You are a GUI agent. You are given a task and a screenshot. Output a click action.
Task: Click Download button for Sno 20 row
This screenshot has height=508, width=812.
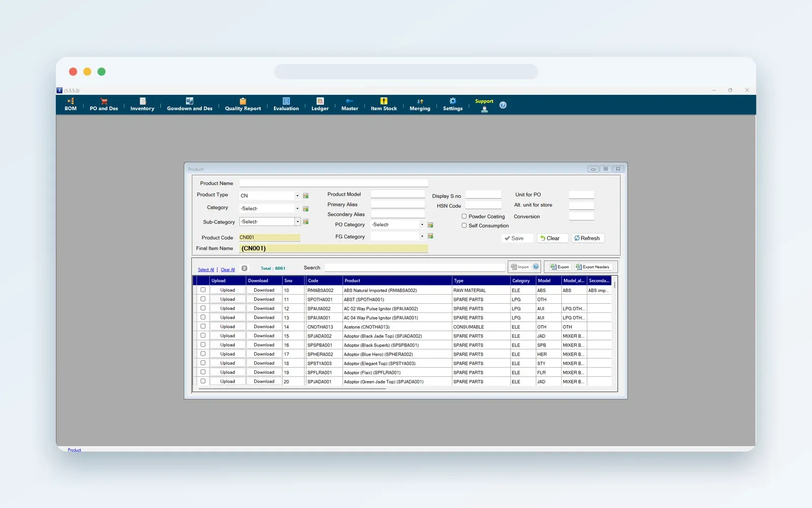point(264,382)
